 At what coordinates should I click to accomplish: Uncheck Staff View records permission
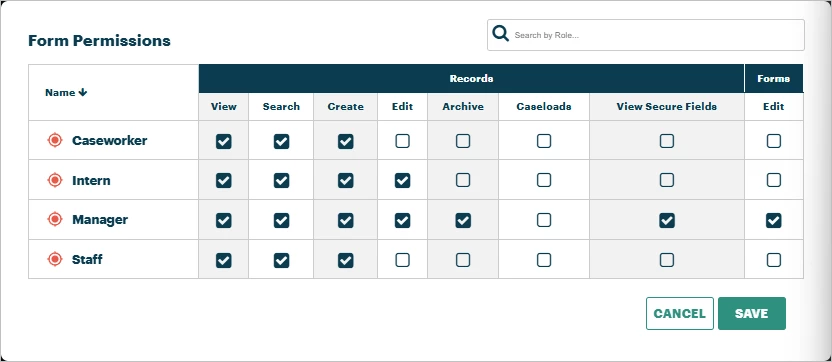[223, 260]
